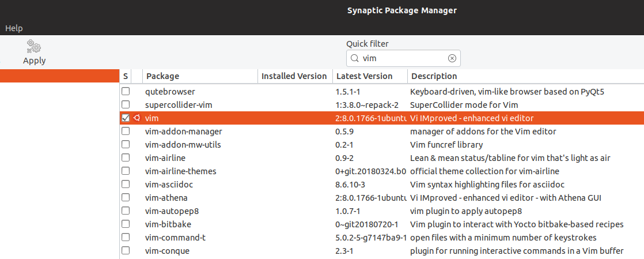Click version 1.0.7-1 cell

(347, 211)
